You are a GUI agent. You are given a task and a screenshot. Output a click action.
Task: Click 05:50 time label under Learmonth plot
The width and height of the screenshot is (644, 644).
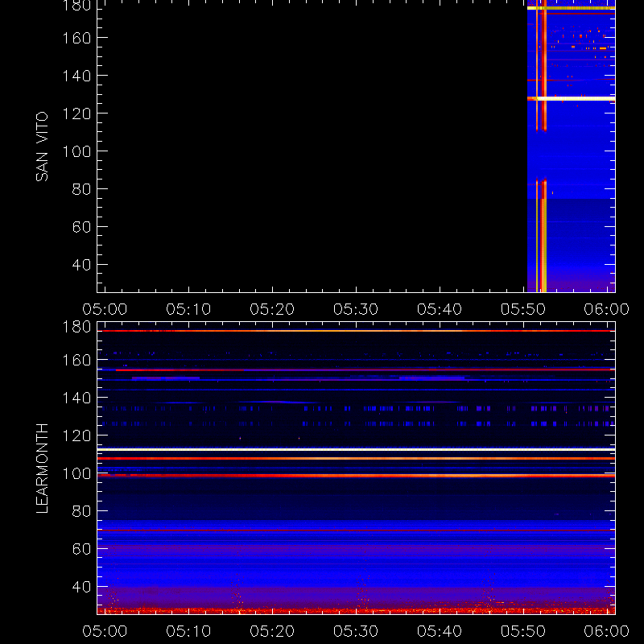pos(522,631)
